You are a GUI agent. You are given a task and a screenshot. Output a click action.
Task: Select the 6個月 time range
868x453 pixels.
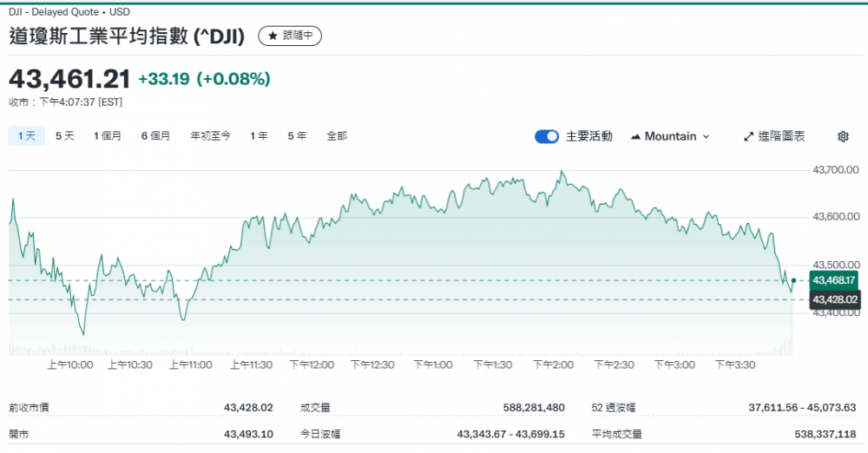pyautogui.click(x=156, y=135)
